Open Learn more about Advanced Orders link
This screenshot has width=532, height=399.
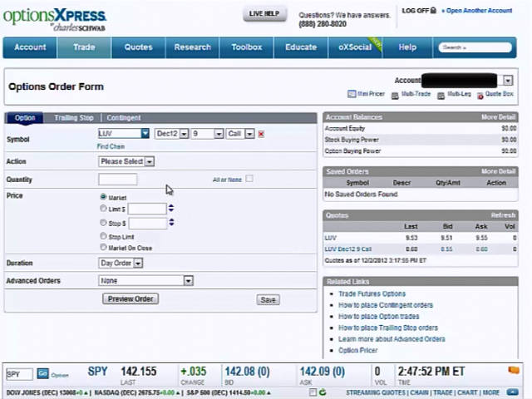pos(392,339)
